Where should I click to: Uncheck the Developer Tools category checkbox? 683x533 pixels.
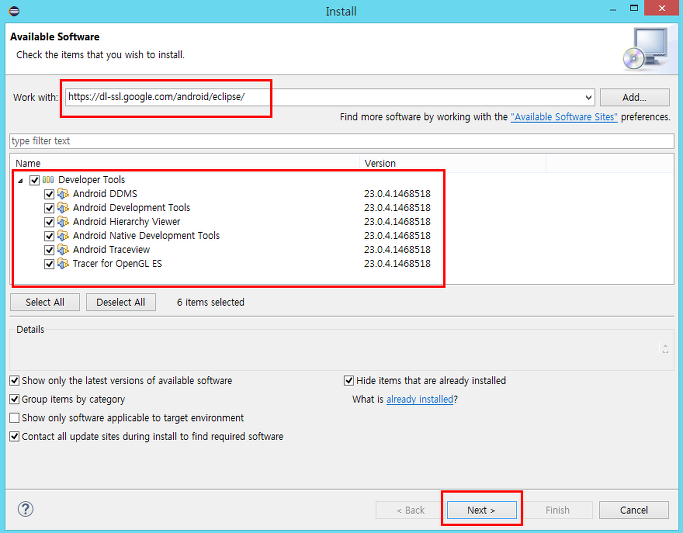click(x=34, y=180)
